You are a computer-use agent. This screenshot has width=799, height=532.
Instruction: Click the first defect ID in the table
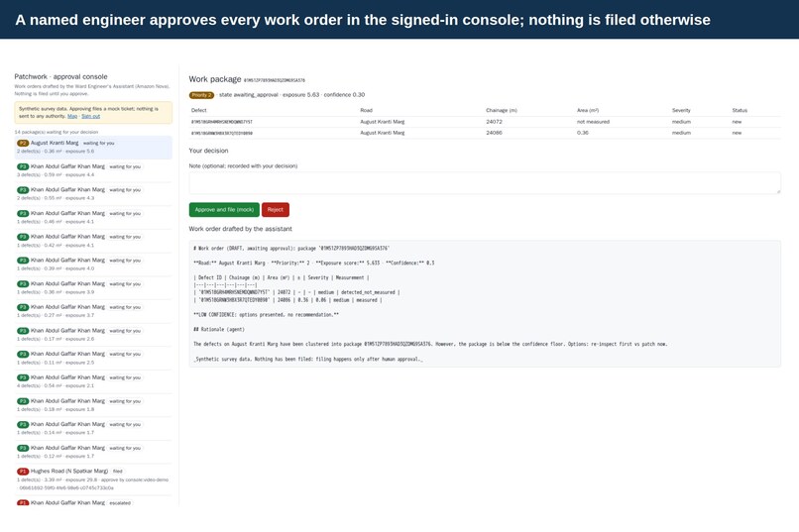(222, 122)
